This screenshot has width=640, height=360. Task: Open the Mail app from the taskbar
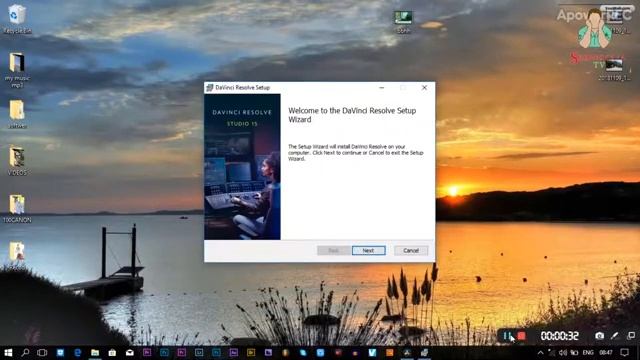[129, 352]
